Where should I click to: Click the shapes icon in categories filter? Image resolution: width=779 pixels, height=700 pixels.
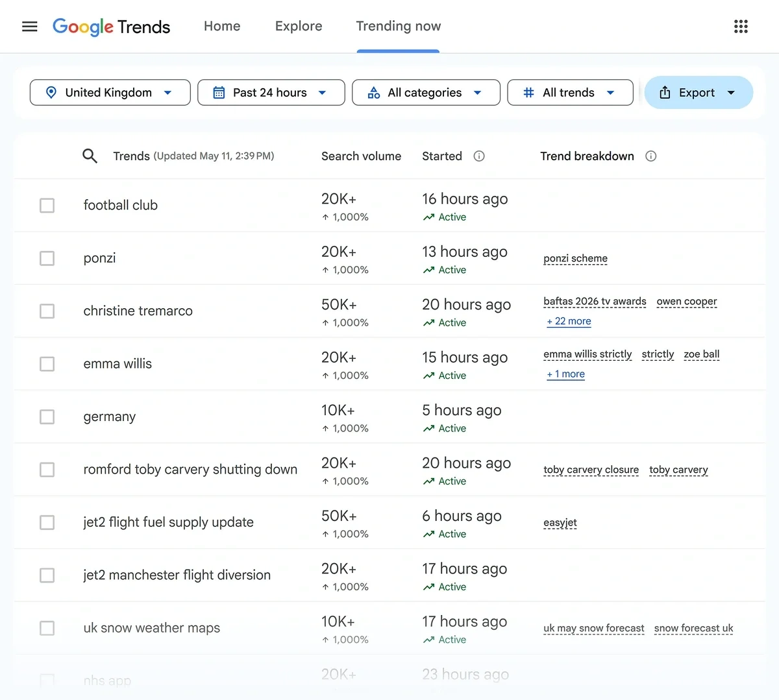pos(374,93)
